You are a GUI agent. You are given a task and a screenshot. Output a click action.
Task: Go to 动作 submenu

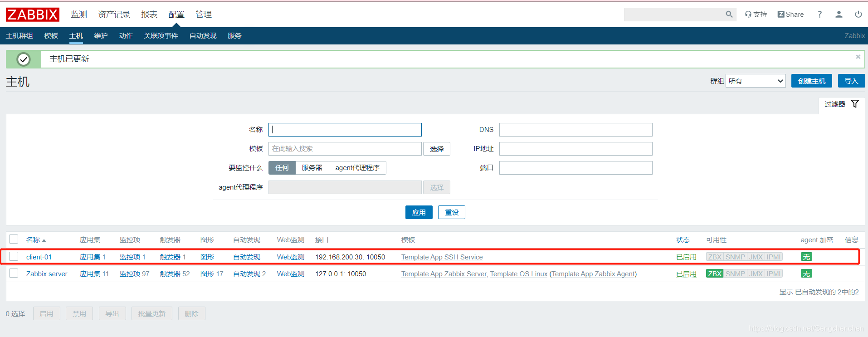[x=126, y=36]
